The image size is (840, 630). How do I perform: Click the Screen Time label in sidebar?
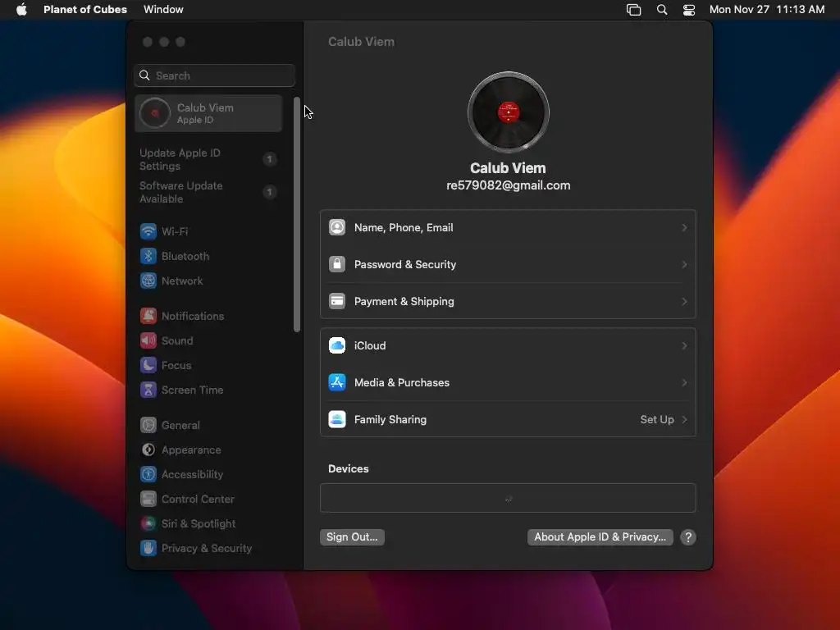pos(192,390)
